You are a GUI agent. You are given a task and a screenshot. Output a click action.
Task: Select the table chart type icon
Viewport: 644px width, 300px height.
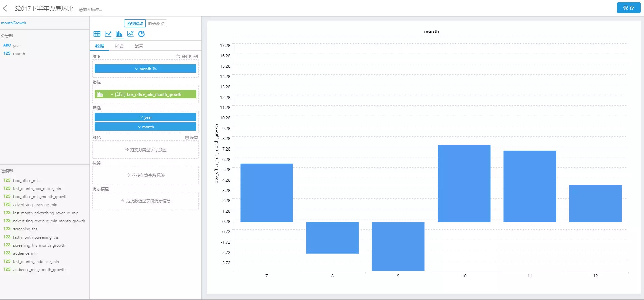(x=97, y=34)
